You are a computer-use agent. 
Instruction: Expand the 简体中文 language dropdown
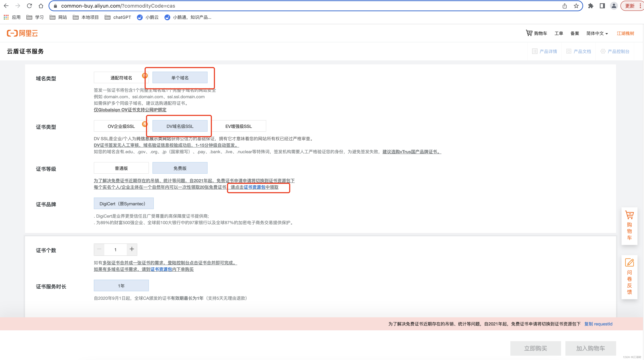[x=597, y=33]
